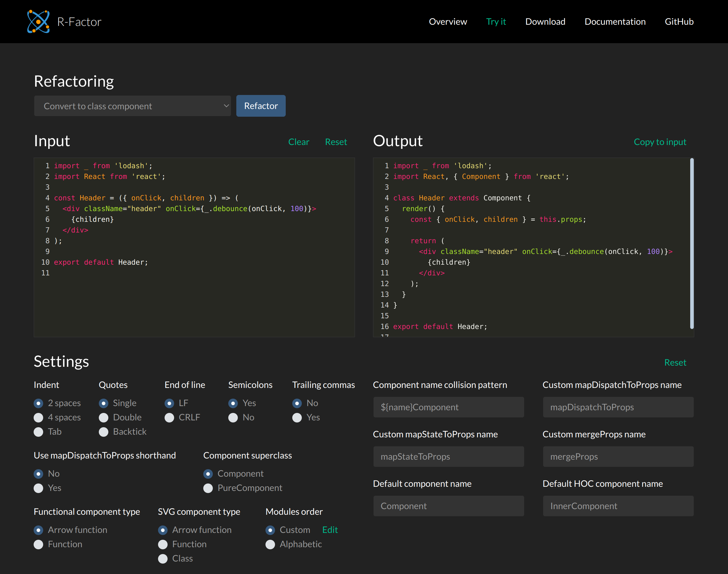Open the Convert to class component dropdown
Viewport: 728px width, 574px height.
(132, 106)
